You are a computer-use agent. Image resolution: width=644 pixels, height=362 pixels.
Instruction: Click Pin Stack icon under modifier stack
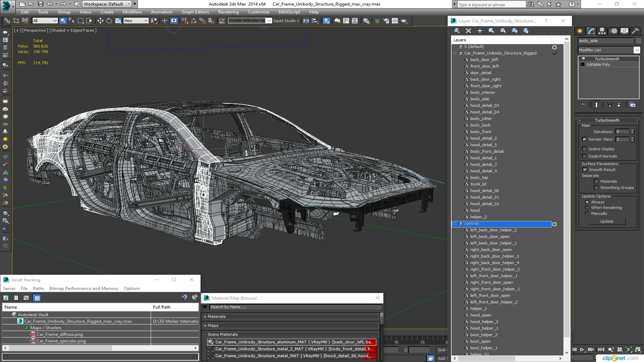583,105
